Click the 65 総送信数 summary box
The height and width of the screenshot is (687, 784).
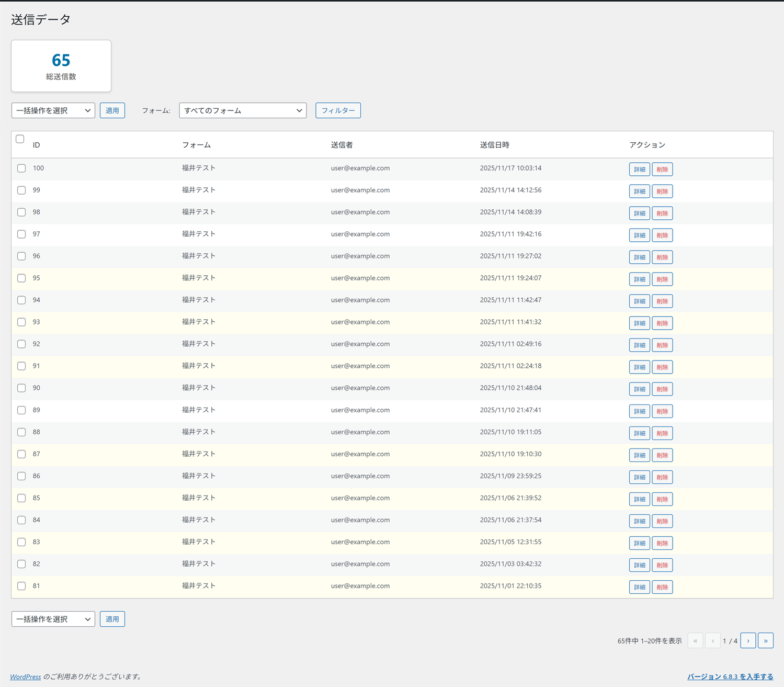[61, 66]
